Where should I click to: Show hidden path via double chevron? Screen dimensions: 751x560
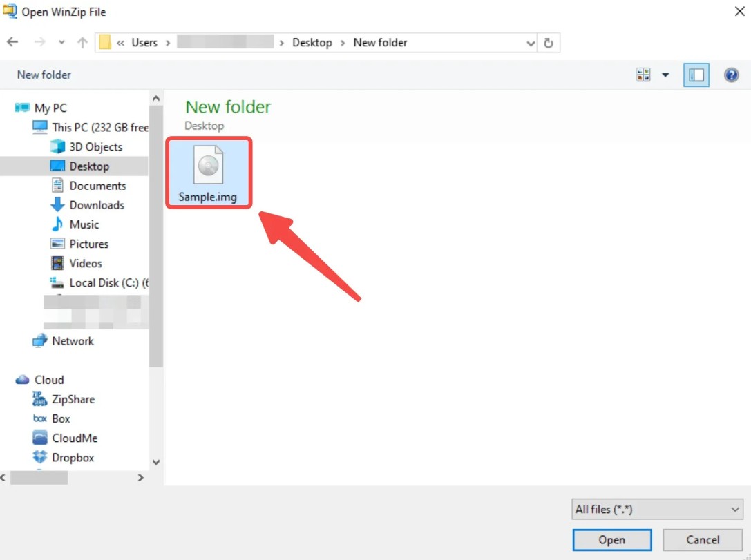coord(120,43)
